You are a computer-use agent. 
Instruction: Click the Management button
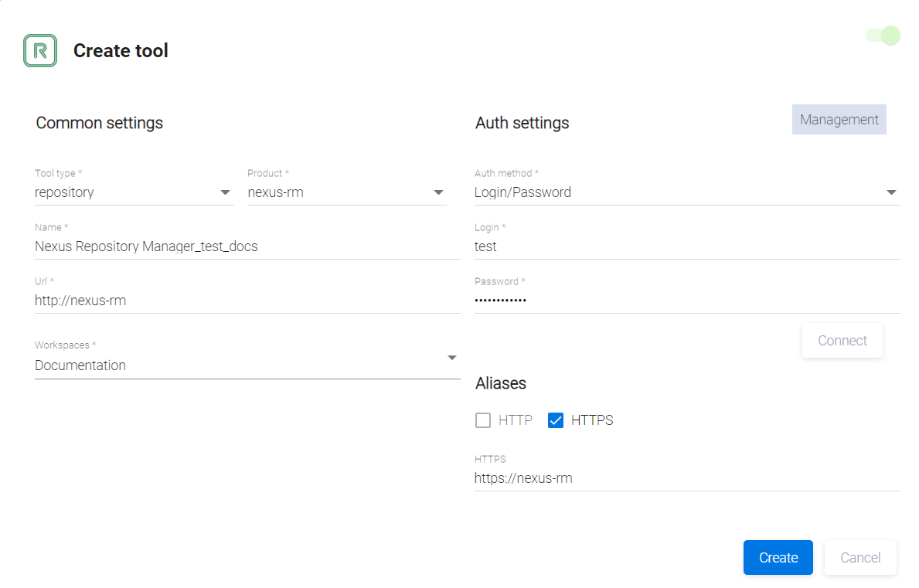pos(839,120)
